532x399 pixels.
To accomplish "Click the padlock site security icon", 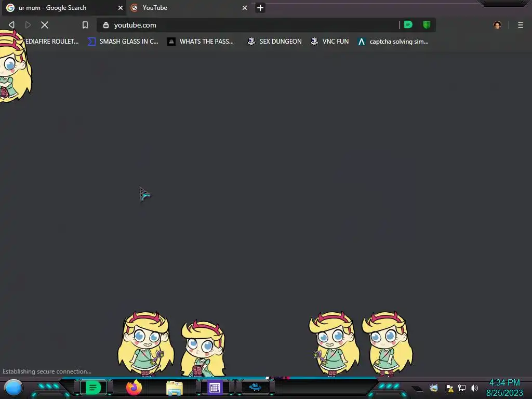I will (106, 25).
